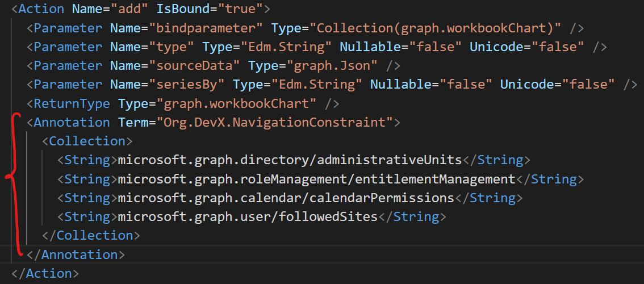Click "microsoft.graph.roleManagement/entitlementManagement" string
The width and height of the screenshot is (644, 284).
coord(317,179)
